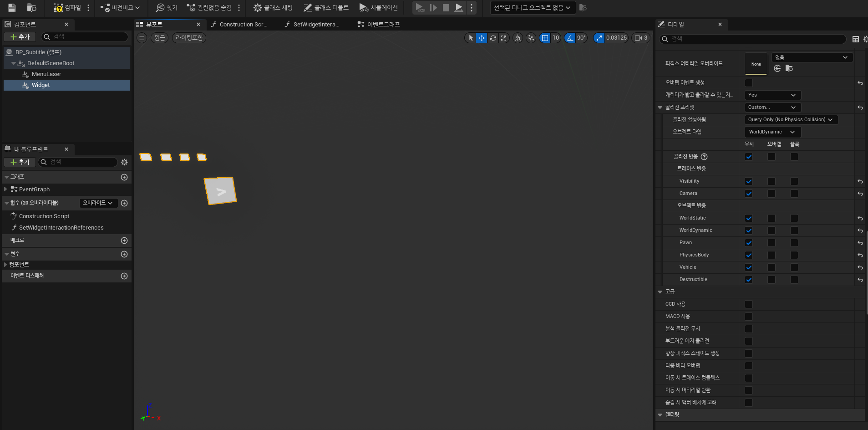Click the 찾기 find button
868x430 pixels.
click(x=167, y=8)
